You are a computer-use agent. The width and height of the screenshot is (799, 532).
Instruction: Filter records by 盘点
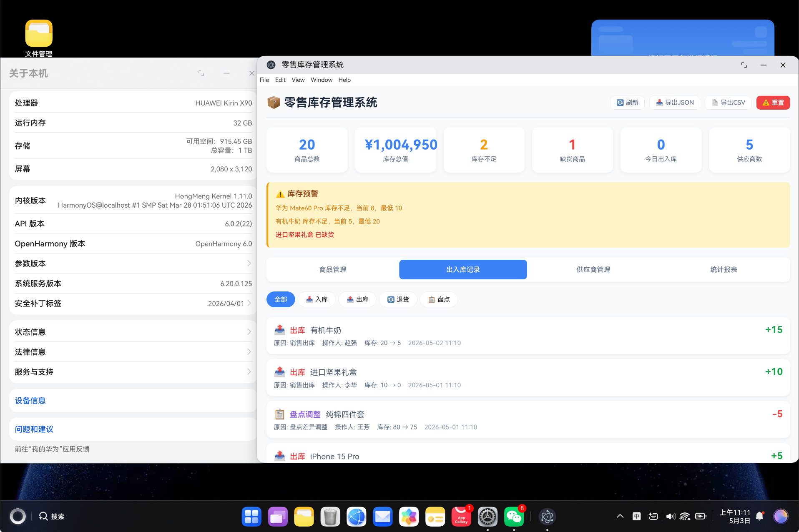pyautogui.click(x=439, y=299)
